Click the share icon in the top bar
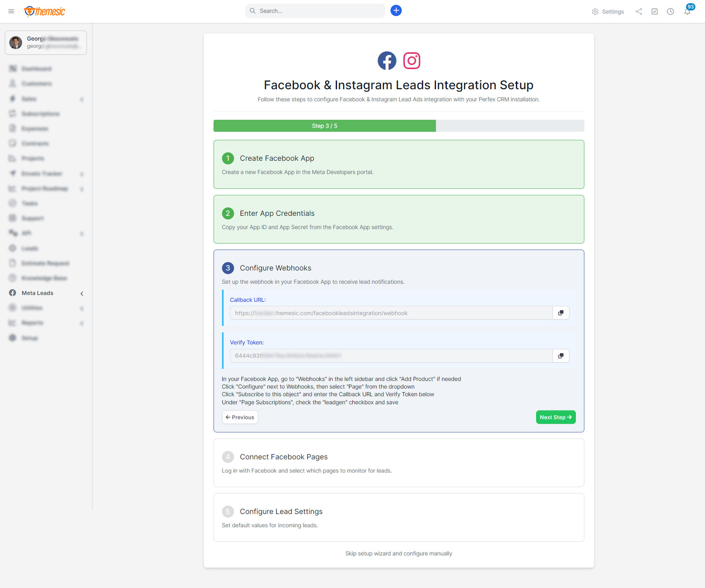Image resolution: width=705 pixels, height=588 pixels. tap(639, 12)
